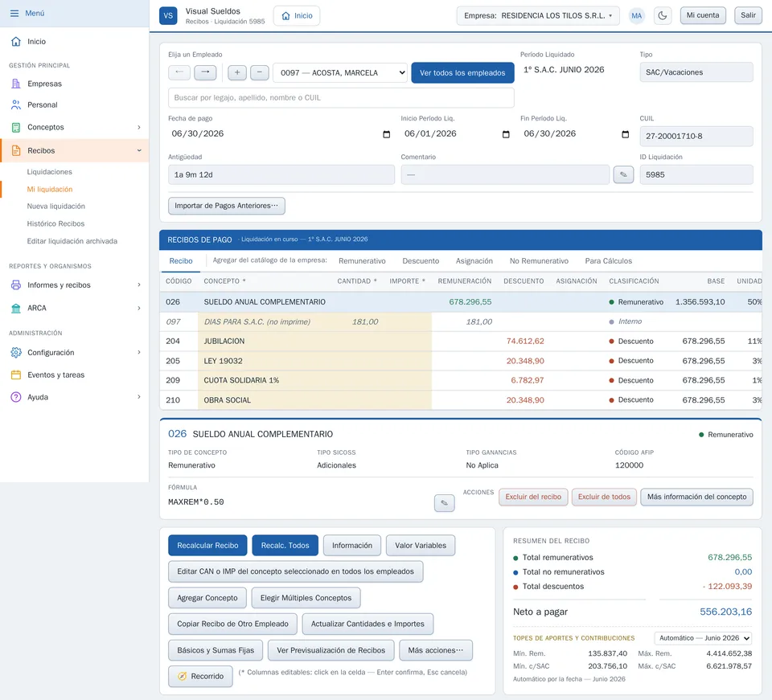Click the Configuración gear icon
772x700 pixels.
[16, 353]
